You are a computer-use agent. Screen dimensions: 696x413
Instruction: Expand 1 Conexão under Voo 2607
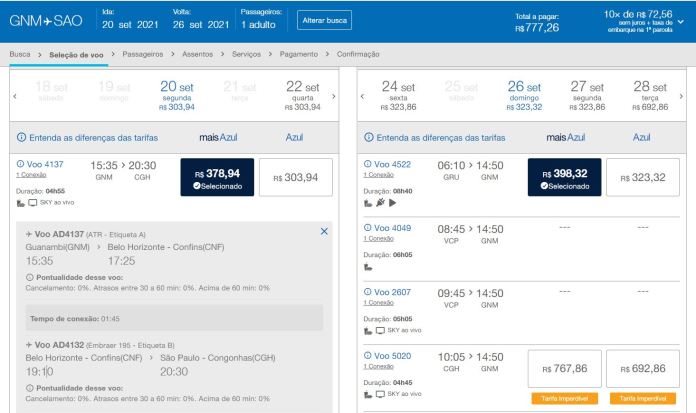(x=379, y=303)
